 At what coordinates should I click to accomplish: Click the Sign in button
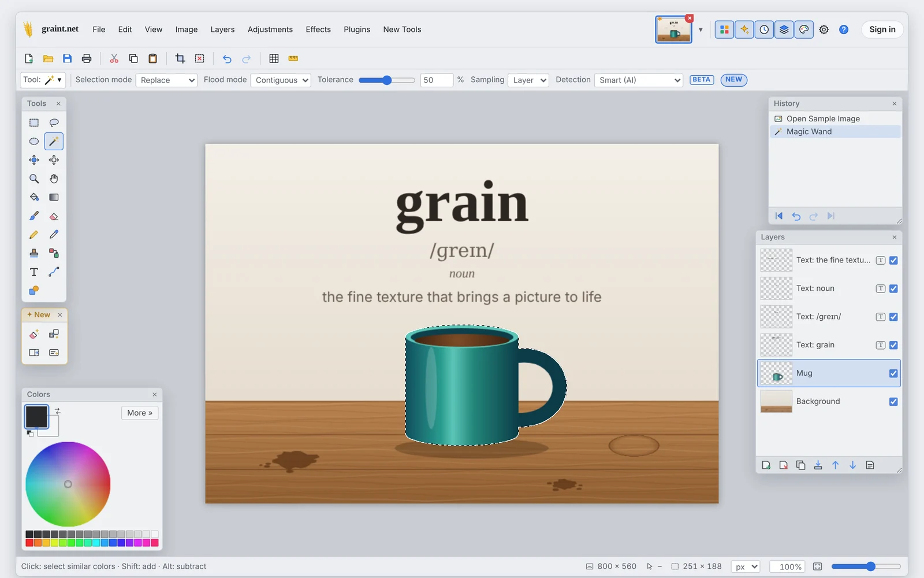(x=882, y=29)
